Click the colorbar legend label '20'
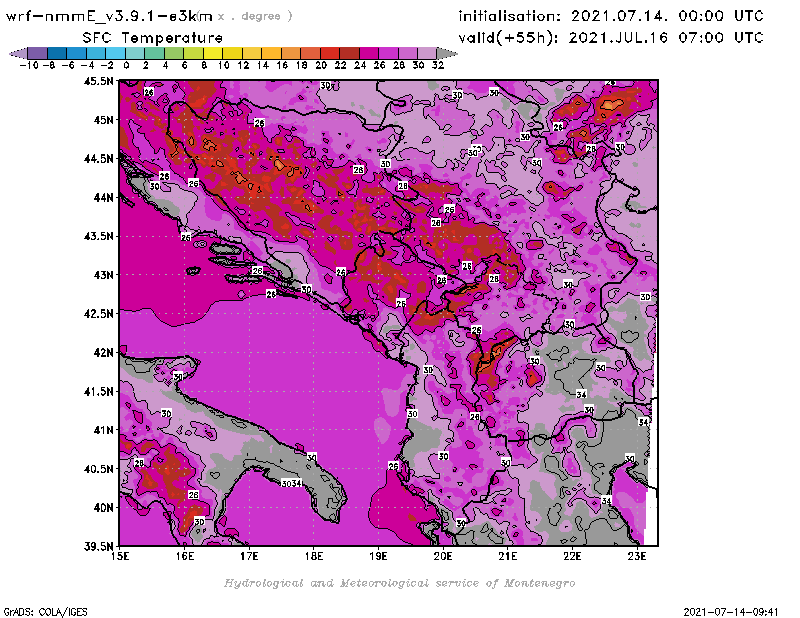Viewport: 800px width, 618px height. pos(320,65)
